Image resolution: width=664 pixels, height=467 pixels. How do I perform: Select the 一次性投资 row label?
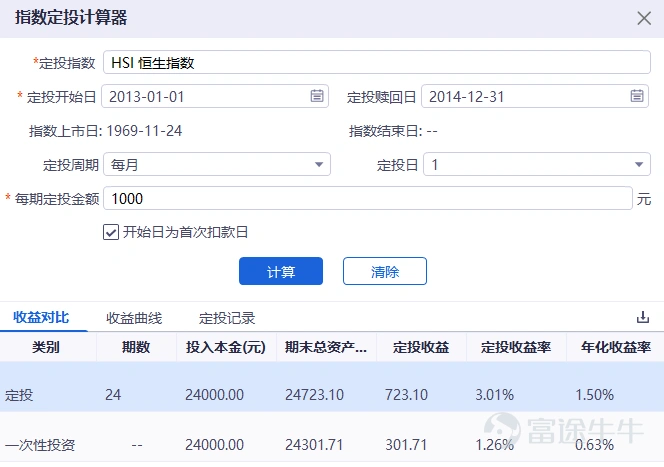40,445
